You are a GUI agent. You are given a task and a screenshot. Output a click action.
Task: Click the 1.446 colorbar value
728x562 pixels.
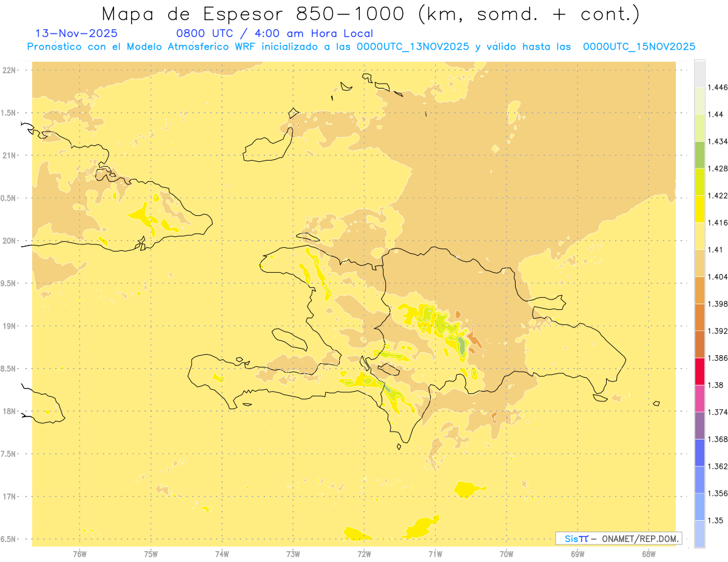click(718, 87)
